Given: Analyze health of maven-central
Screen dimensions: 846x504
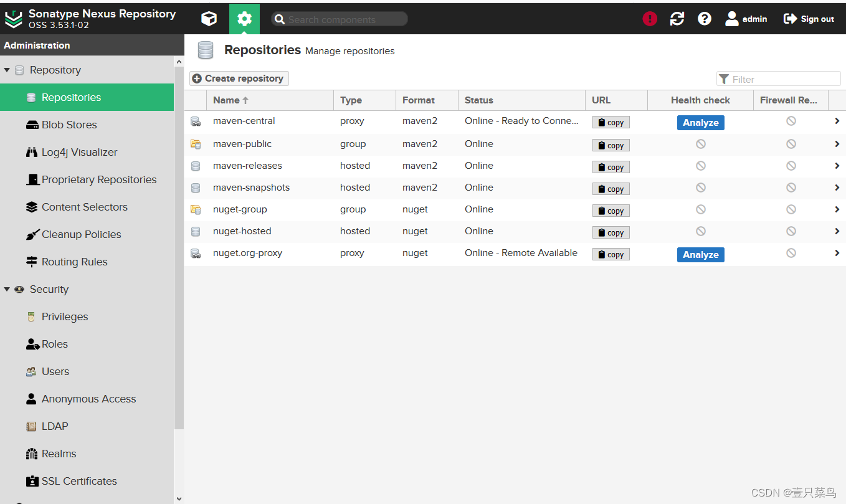Looking at the screenshot, I should [x=701, y=123].
